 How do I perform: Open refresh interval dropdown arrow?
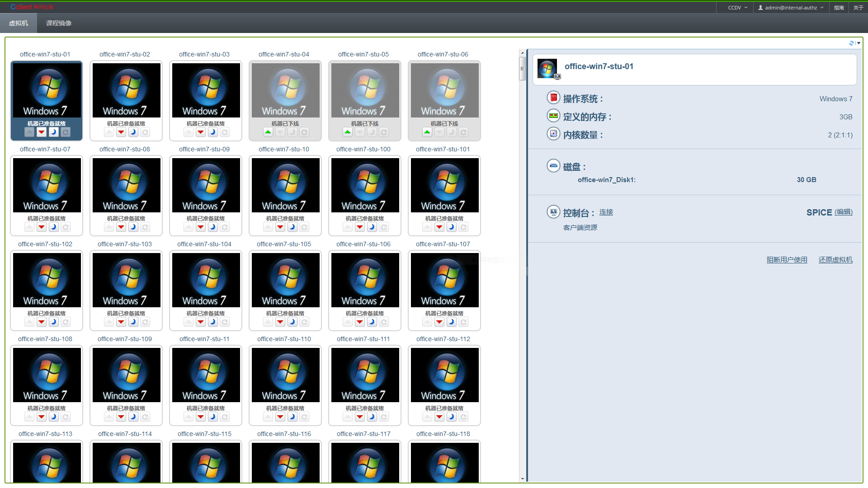[859, 43]
